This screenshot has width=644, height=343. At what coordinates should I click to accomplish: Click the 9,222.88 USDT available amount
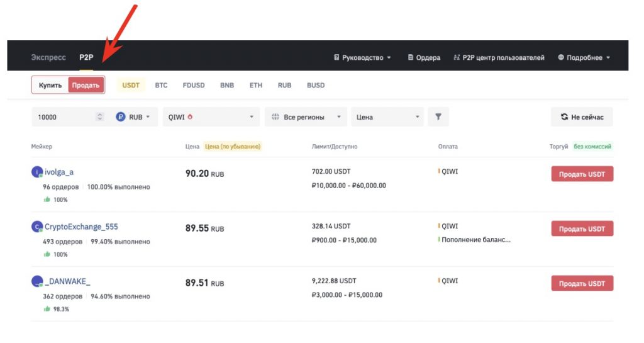(x=334, y=281)
